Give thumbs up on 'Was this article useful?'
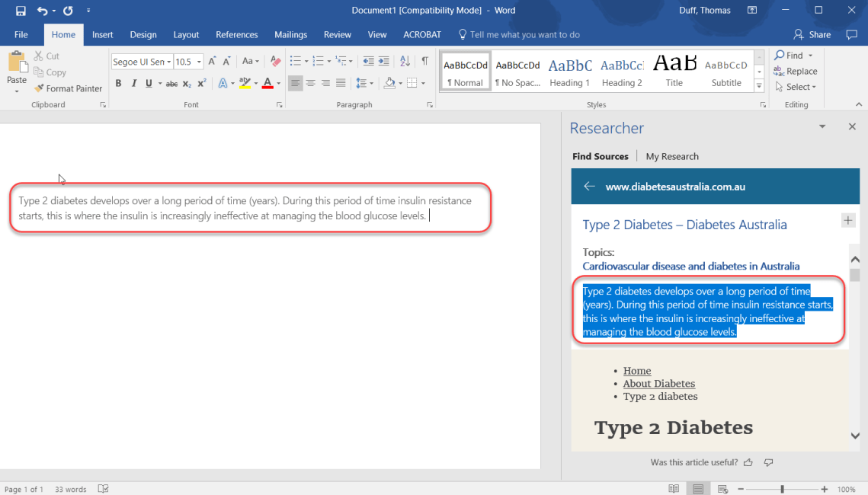This screenshot has width=868, height=495. (748, 462)
